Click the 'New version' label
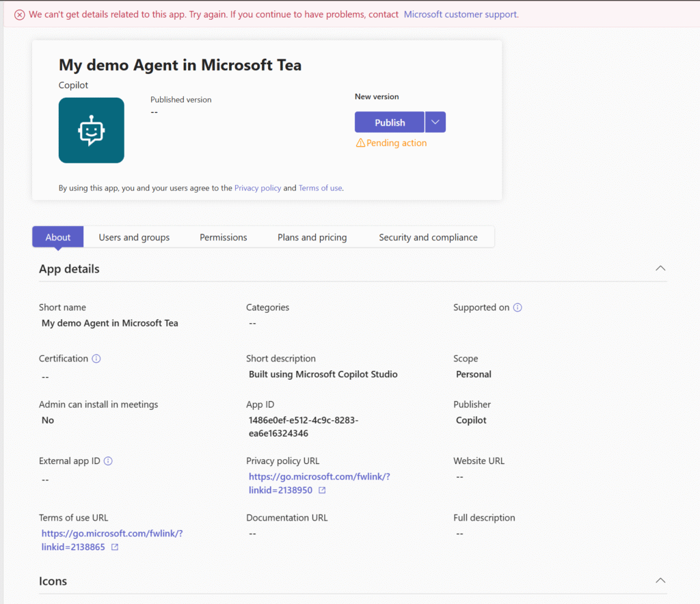Image resolution: width=700 pixels, height=604 pixels. (x=377, y=96)
